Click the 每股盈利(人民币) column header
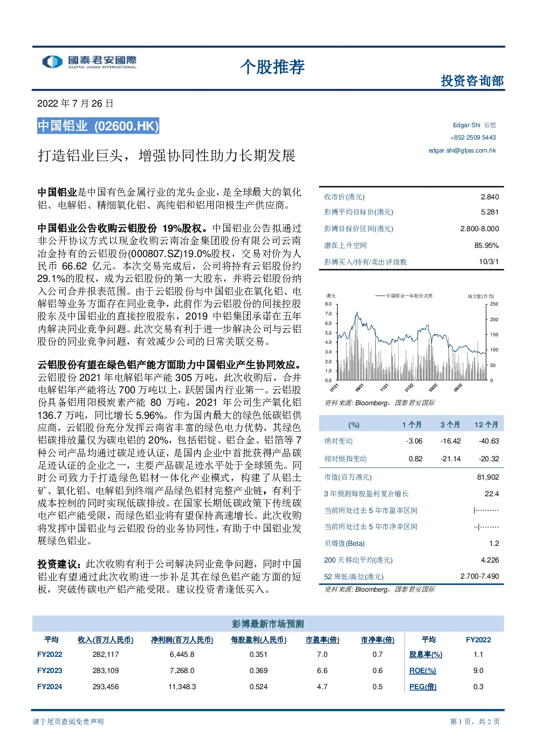 coord(259,640)
